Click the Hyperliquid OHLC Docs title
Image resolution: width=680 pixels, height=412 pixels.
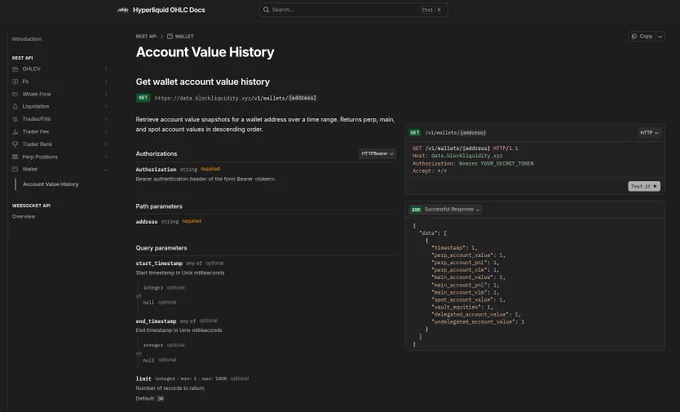tap(169, 10)
